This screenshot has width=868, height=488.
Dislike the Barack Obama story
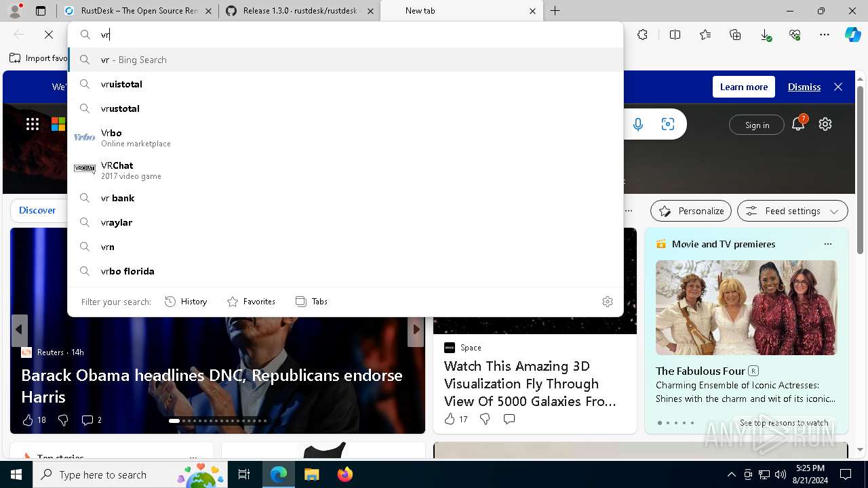[x=63, y=420]
